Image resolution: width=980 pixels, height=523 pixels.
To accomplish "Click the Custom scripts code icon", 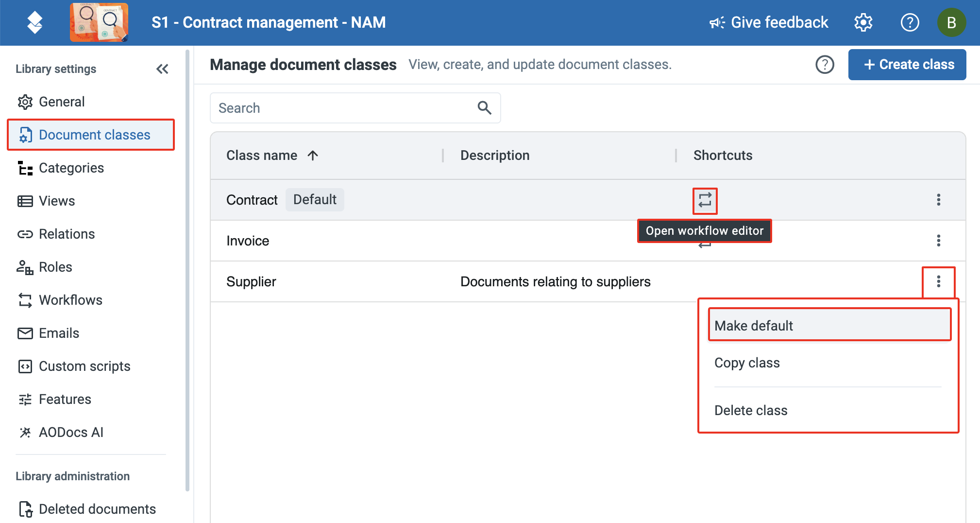I will tap(25, 366).
